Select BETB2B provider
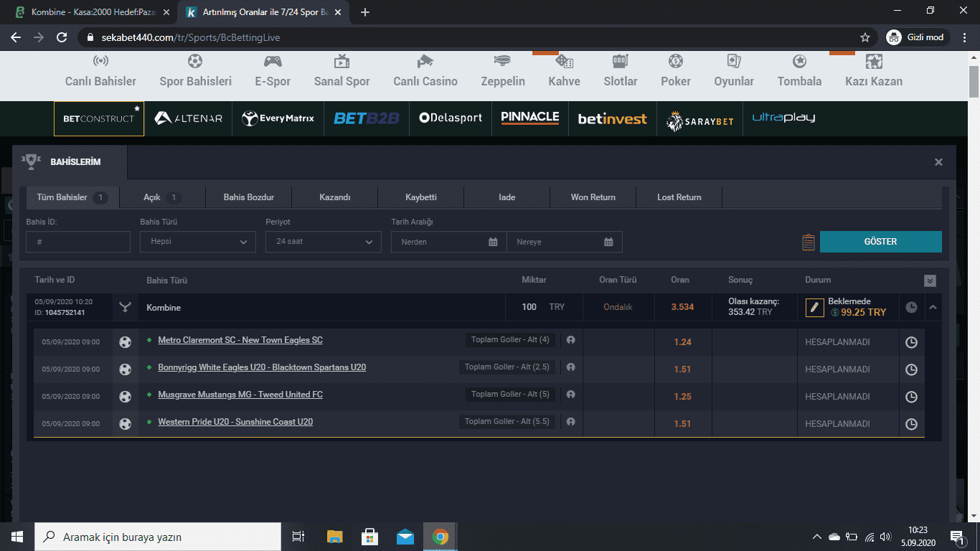This screenshot has height=551, width=980. point(367,118)
